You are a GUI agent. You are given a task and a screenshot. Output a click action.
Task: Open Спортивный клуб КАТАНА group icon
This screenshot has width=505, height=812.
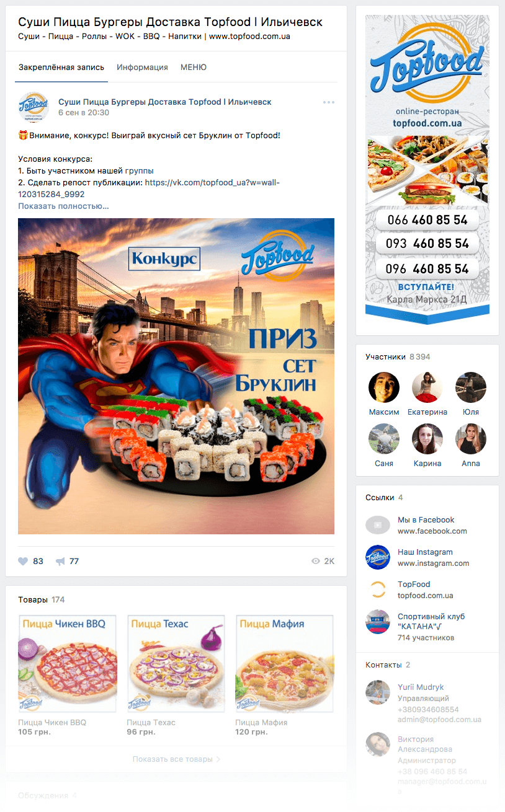point(377,622)
